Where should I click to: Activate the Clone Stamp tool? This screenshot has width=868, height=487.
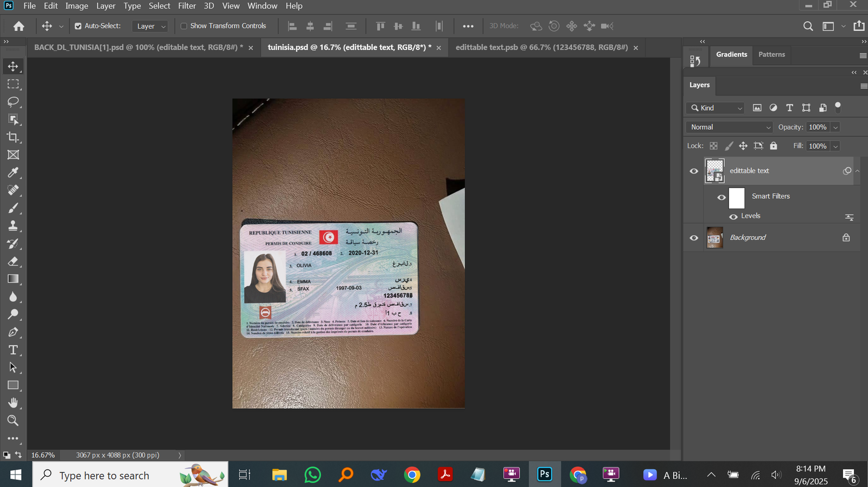point(13,225)
